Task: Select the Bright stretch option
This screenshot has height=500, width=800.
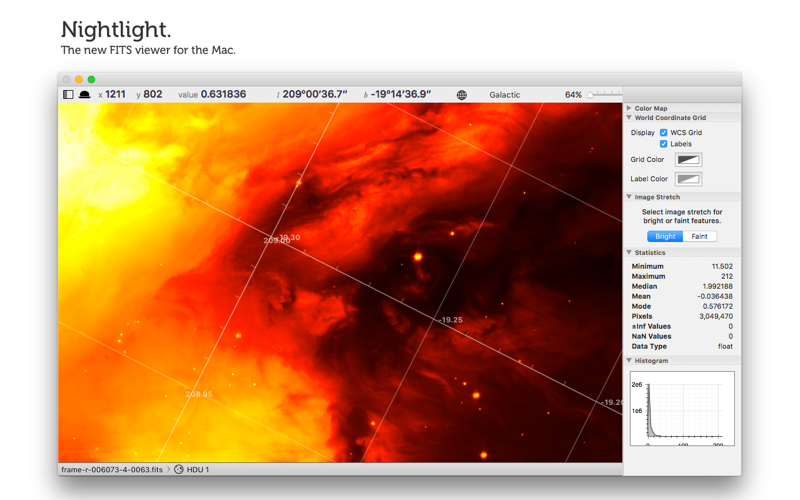Action: [x=665, y=236]
